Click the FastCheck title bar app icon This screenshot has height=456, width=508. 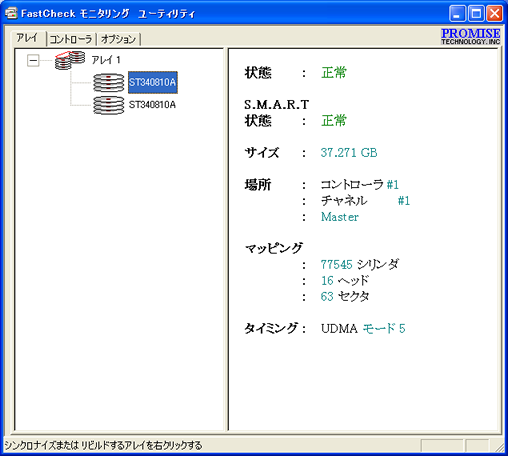click(x=11, y=13)
